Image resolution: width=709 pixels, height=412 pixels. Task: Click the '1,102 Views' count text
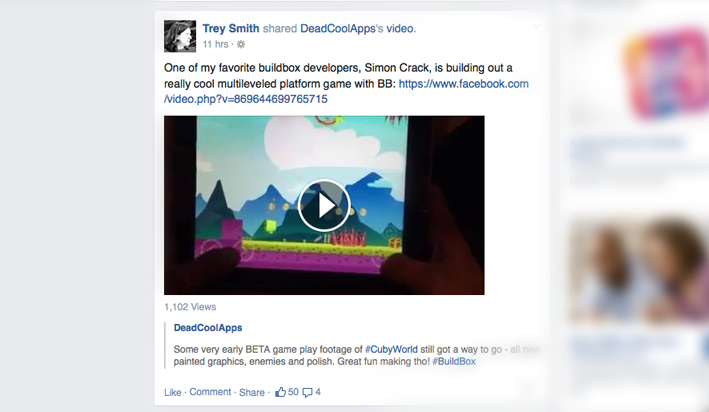coord(190,307)
